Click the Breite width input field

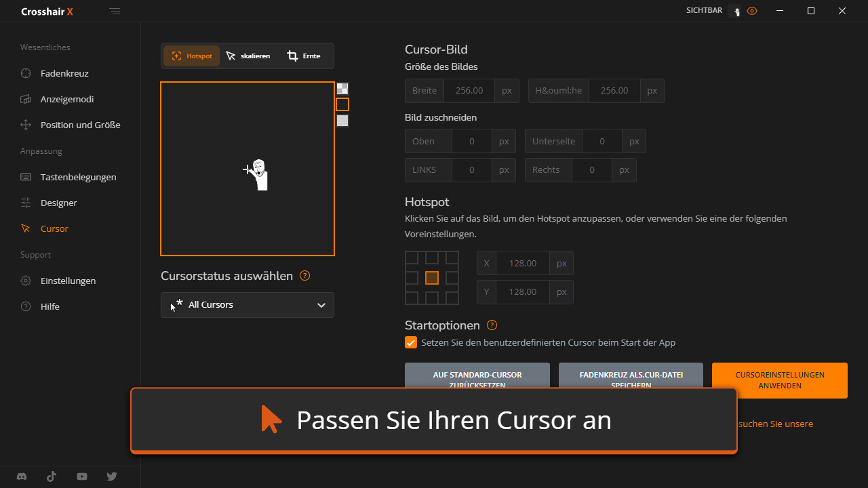point(469,91)
